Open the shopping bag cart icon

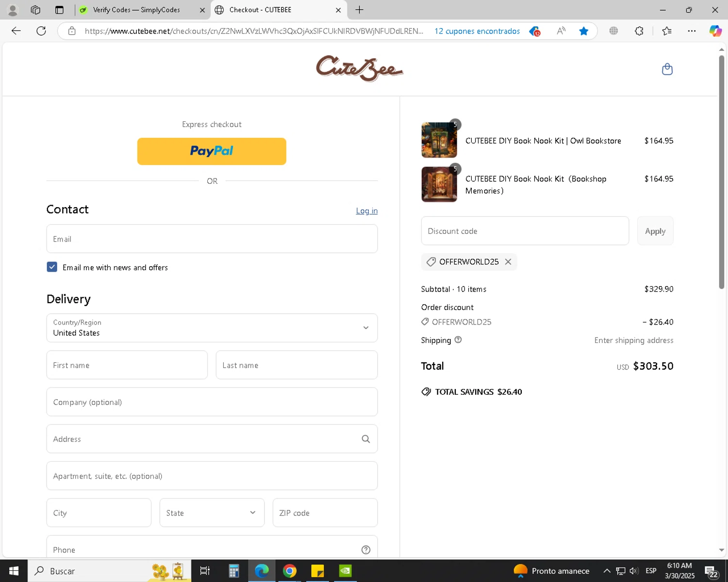click(x=667, y=69)
